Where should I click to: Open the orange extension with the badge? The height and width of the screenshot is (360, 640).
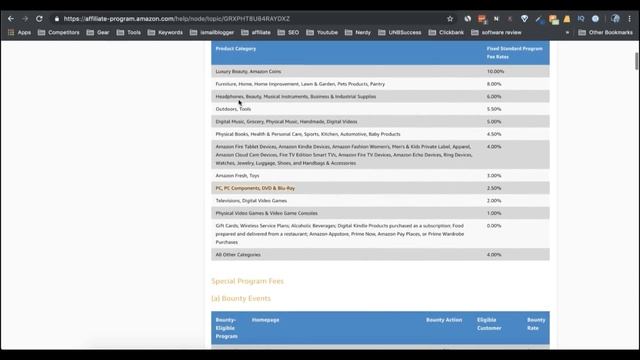point(482,19)
